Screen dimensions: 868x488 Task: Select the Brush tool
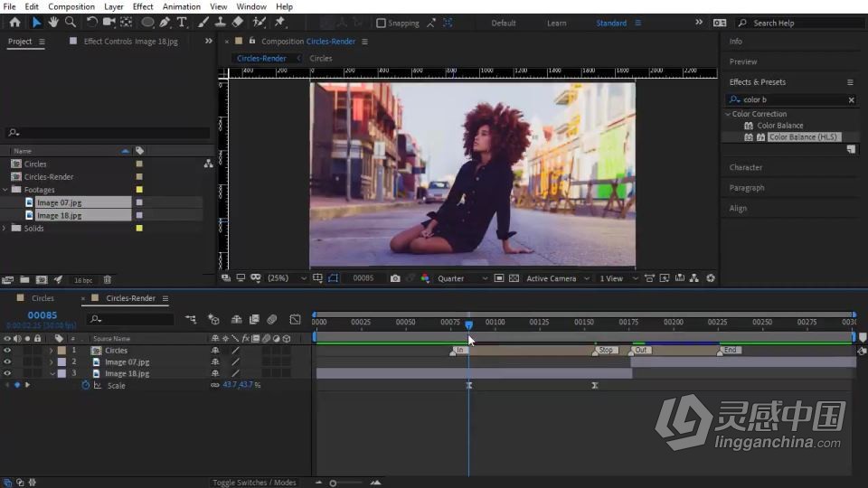[203, 22]
